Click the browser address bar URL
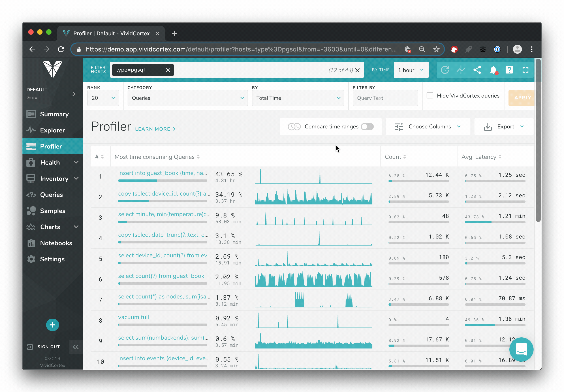 (x=241, y=49)
